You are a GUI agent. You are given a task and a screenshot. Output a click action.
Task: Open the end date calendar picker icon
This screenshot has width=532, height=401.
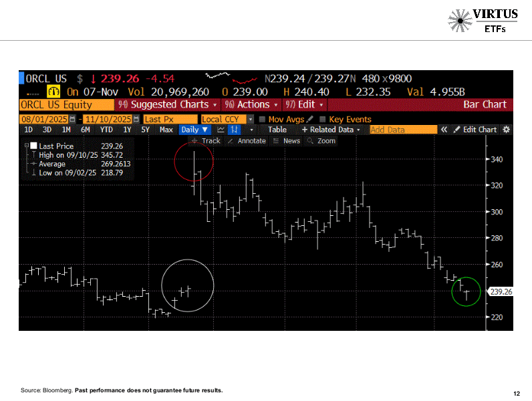click(136, 119)
